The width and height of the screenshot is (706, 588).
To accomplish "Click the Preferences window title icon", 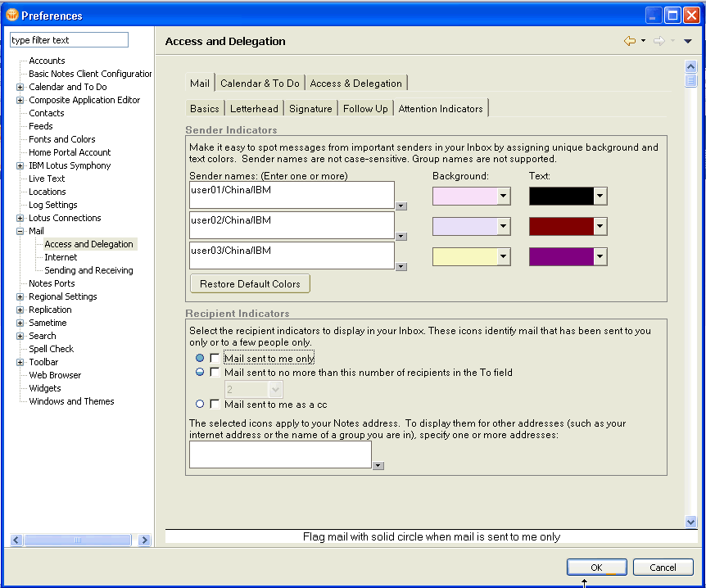I will [11, 15].
